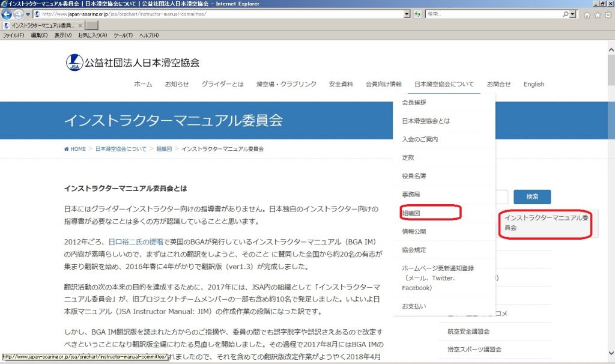Open a new blank tab
615x364 pixels.
point(91,25)
